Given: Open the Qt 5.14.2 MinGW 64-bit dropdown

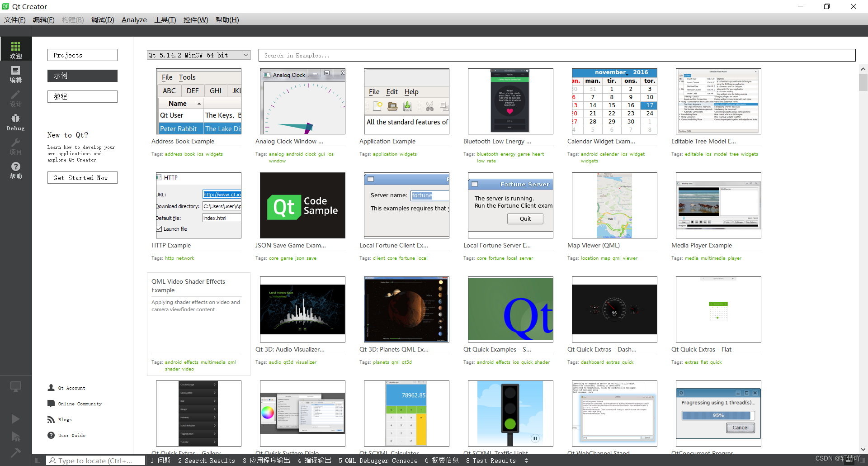Looking at the screenshot, I should point(199,55).
